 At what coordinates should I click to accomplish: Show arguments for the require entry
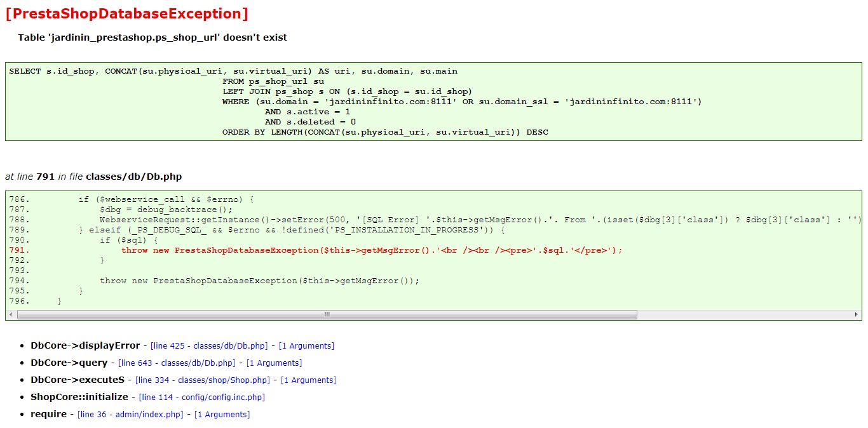click(222, 415)
